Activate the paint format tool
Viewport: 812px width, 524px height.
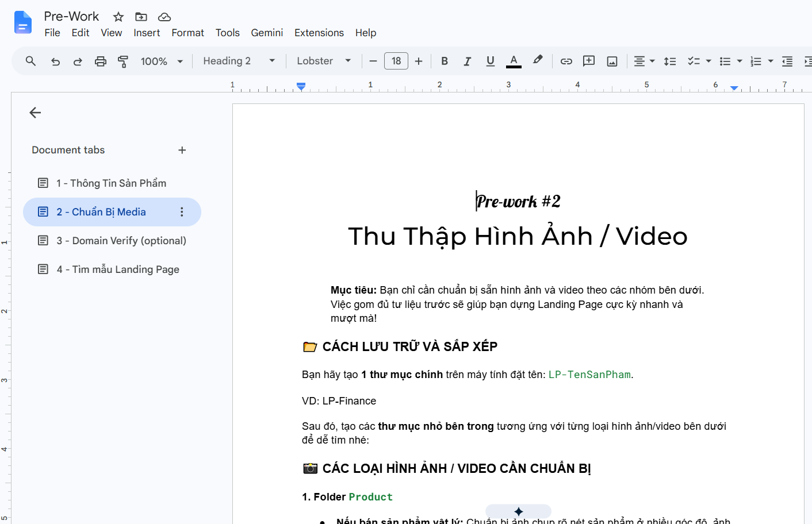pyautogui.click(x=123, y=61)
